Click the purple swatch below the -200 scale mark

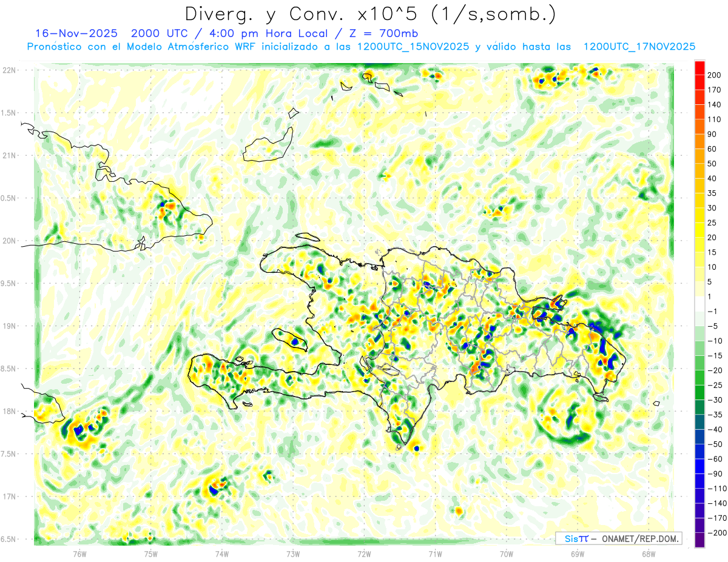point(699,540)
